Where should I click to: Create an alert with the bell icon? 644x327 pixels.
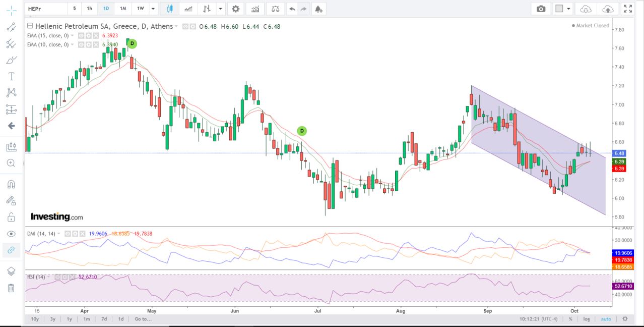click(x=318, y=9)
